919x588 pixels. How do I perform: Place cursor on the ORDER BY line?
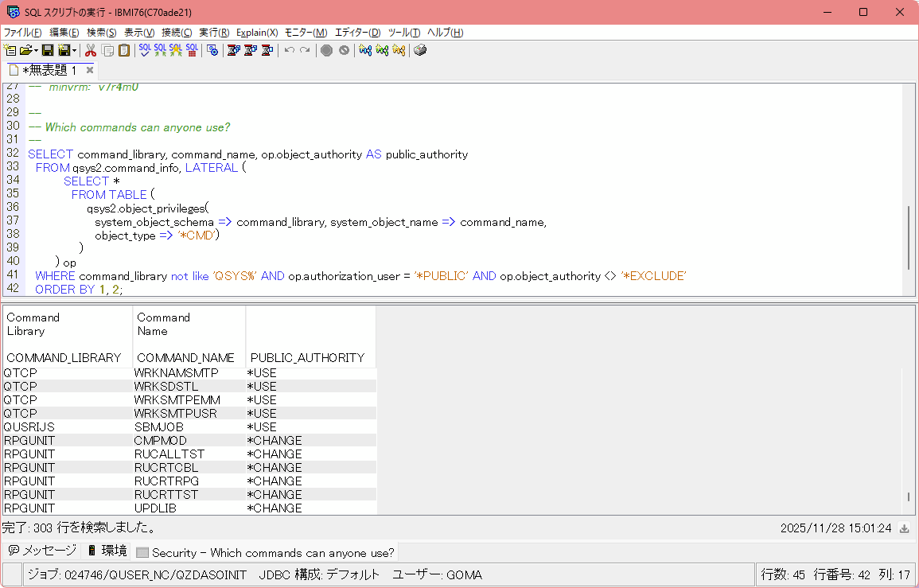click(79, 290)
